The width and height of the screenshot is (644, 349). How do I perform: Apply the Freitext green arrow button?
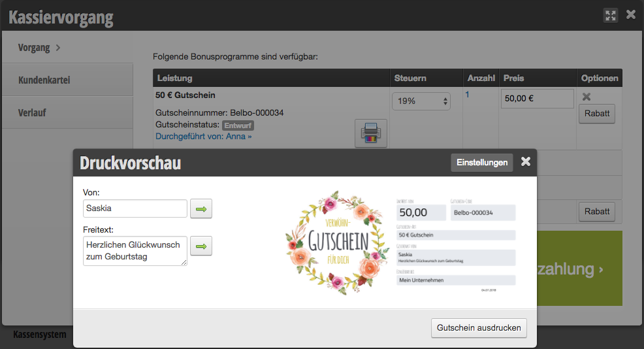(201, 246)
